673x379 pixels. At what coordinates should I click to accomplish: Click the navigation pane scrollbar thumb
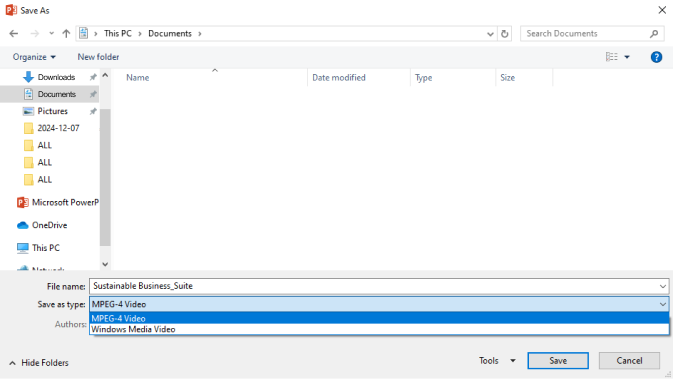click(105, 177)
